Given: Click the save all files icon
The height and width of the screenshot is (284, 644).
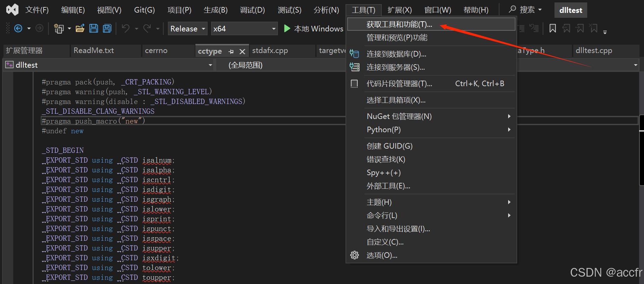Looking at the screenshot, I should (x=107, y=28).
